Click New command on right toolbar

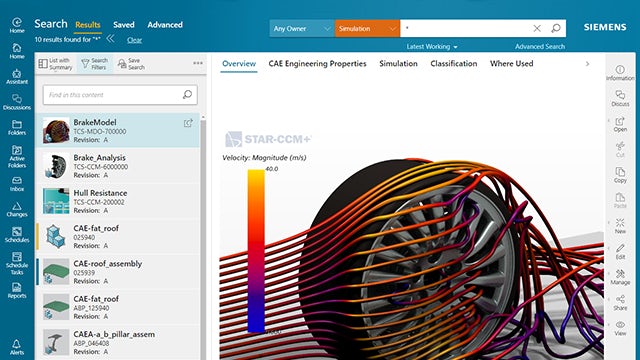coord(620,226)
